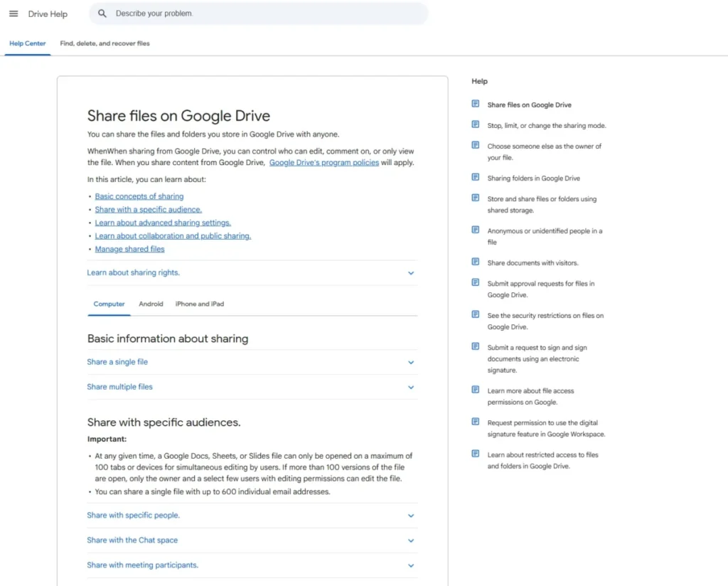The height and width of the screenshot is (586, 728).
Task: Open Share documents with visitors article
Action: coord(533,263)
